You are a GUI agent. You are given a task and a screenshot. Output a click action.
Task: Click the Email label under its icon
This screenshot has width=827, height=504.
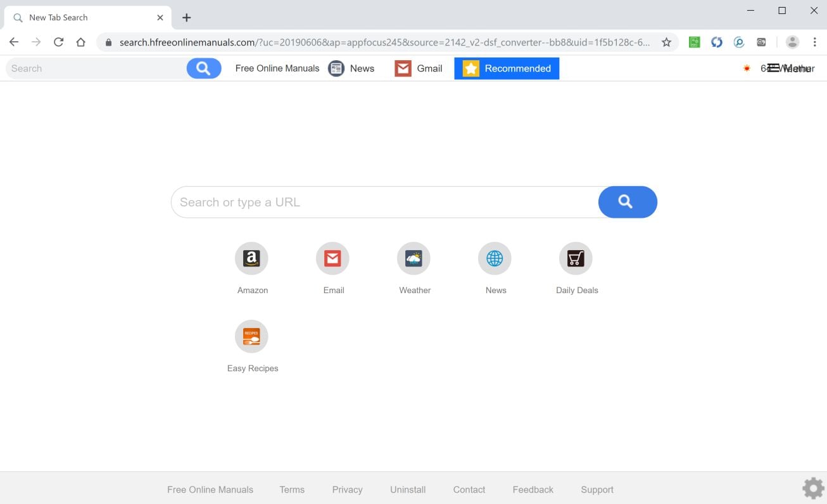(334, 290)
